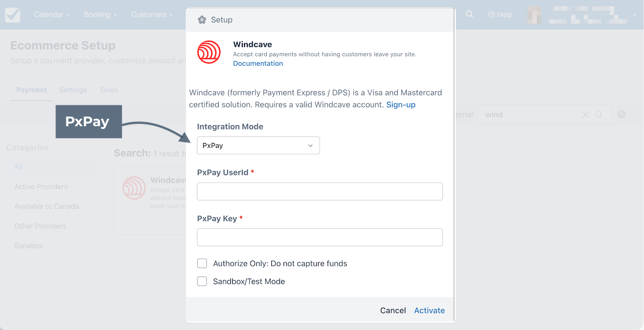Open the Windcave Sign-up link
Viewport: 644px width, 330px height.
click(401, 104)
